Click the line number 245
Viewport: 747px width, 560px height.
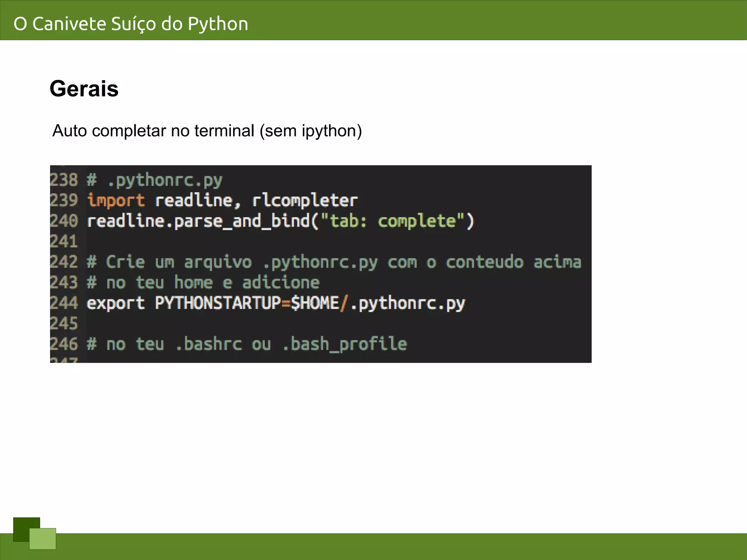(x=64, y=323)
